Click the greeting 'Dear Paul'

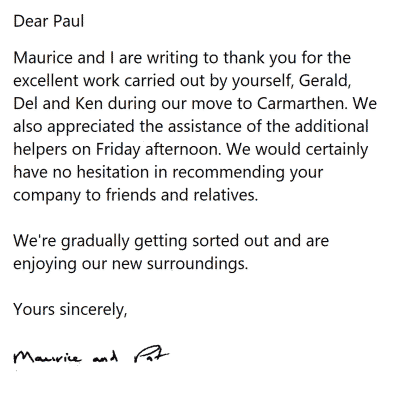[48, 21]
